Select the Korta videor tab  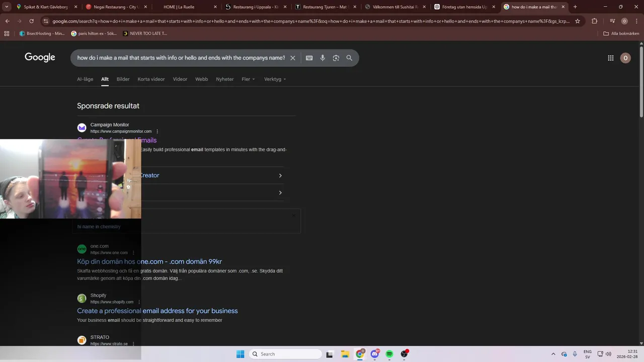pyautogui.click(x=151, y=79)
